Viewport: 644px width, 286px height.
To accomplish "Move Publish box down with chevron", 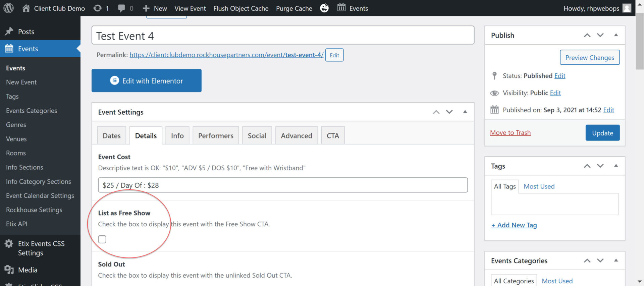I will pyautogui.click(x=600, y=35).
